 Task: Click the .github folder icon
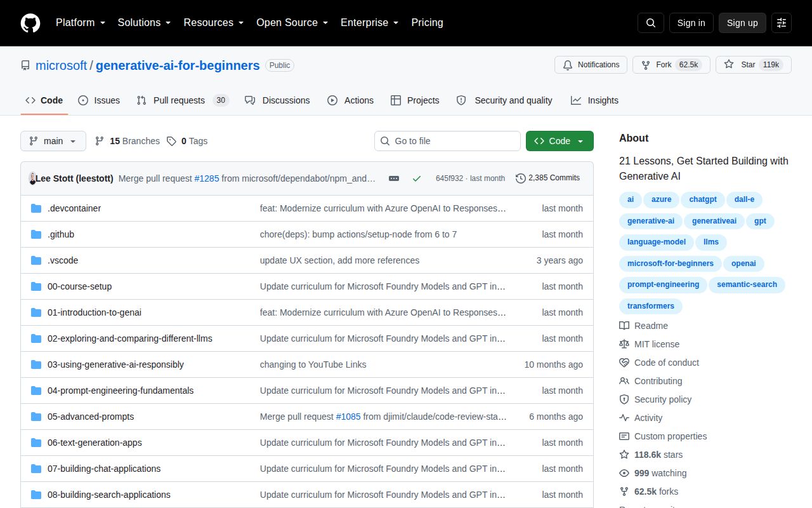36,234
